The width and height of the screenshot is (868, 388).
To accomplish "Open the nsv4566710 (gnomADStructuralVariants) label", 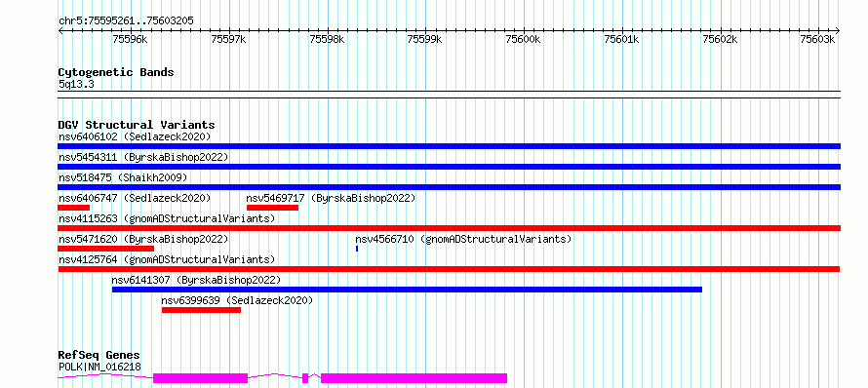I will 463,239.
